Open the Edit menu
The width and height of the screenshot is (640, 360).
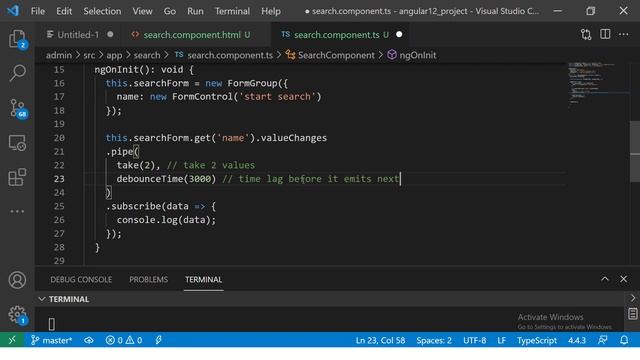[x=64, y=11]
